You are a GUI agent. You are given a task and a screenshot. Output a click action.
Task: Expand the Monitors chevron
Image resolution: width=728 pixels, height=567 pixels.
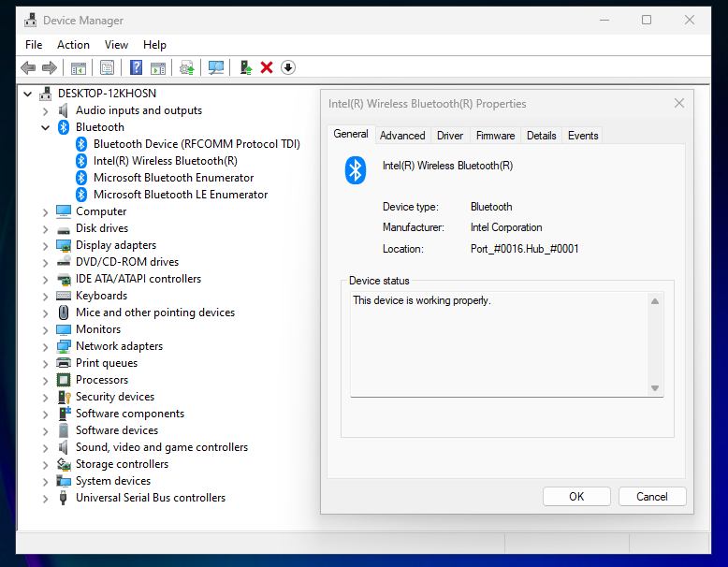46,330
